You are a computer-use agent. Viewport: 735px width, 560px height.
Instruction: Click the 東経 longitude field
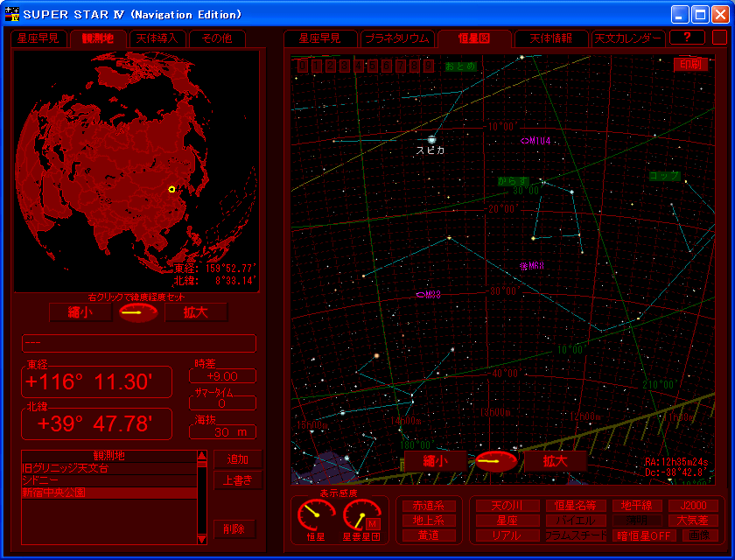[96, 381]
